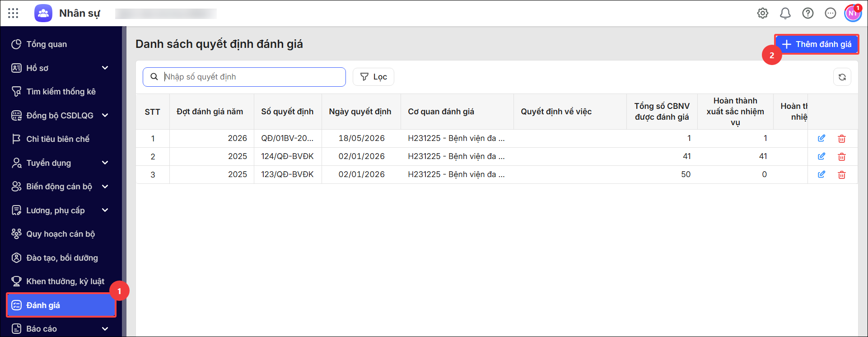The image size is (868, 337).
Task: Click Số quyết định column header
Action: 287,112
